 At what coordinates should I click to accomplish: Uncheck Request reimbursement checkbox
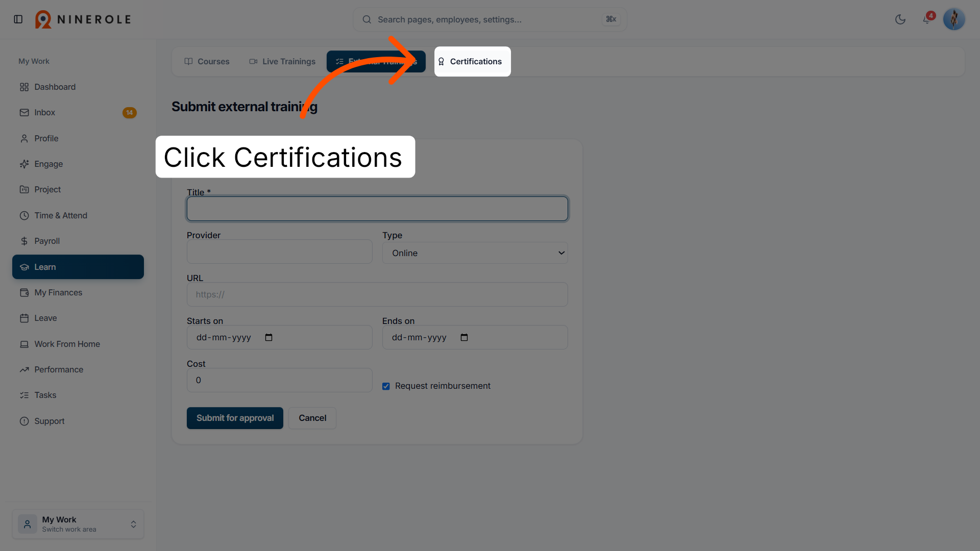[x=386, y=387]
